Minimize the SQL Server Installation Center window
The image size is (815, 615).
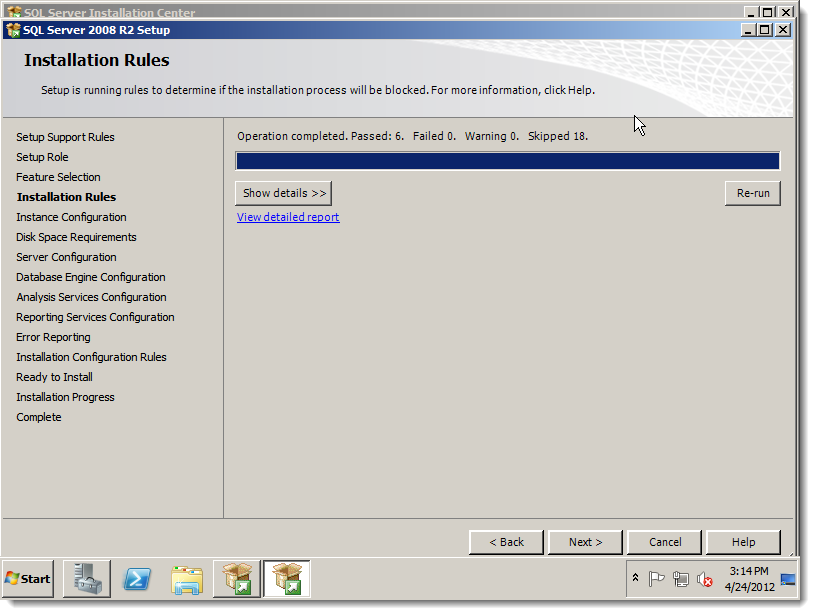752,11
